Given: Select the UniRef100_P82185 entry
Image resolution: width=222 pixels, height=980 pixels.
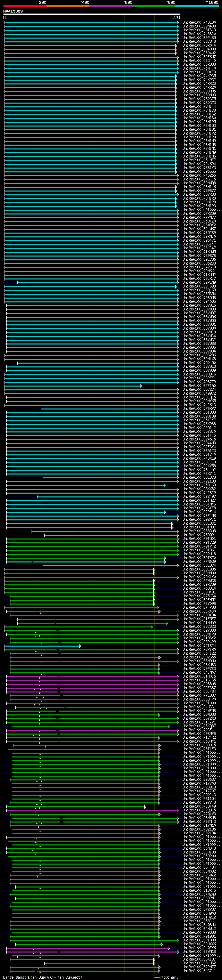Looking at the screenshot, I should coord(199,829).
